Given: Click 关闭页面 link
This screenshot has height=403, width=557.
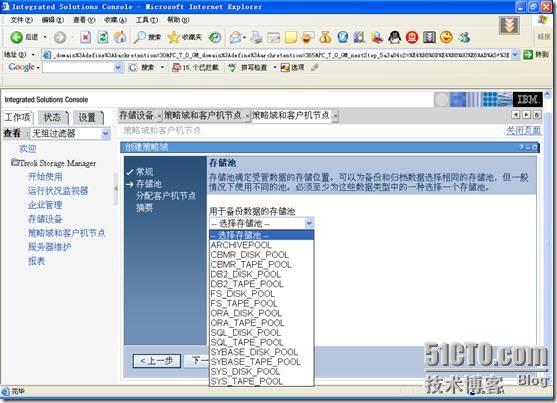Looking at the screenshot, I should (x=523, y=130).
